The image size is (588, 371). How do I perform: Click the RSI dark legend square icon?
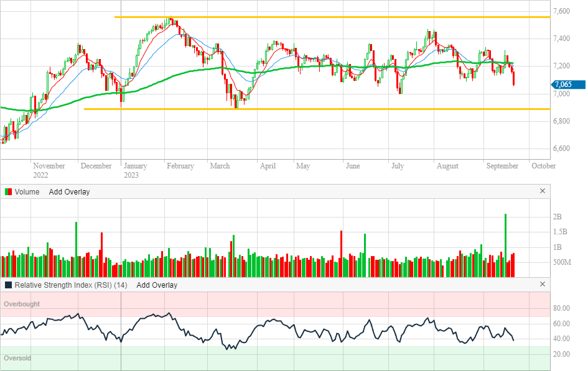pos(8,285)
